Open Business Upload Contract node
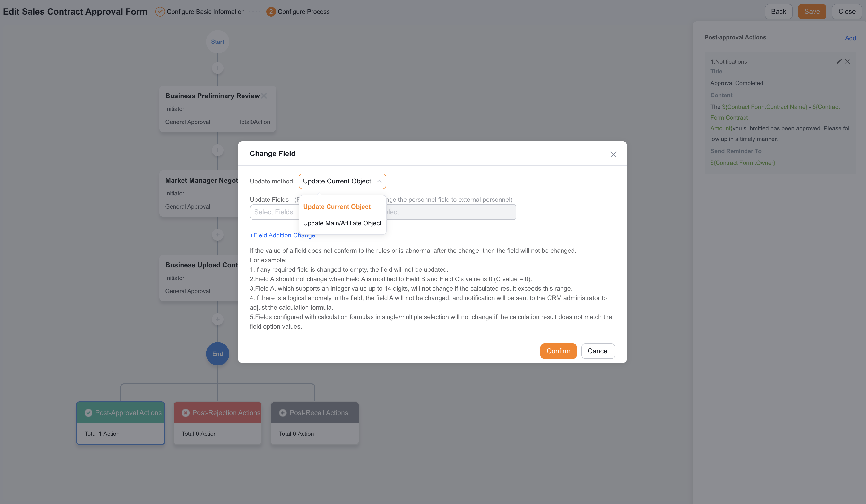Image resolution: width=866 pixels, height=504 pixels. (199, 278)
